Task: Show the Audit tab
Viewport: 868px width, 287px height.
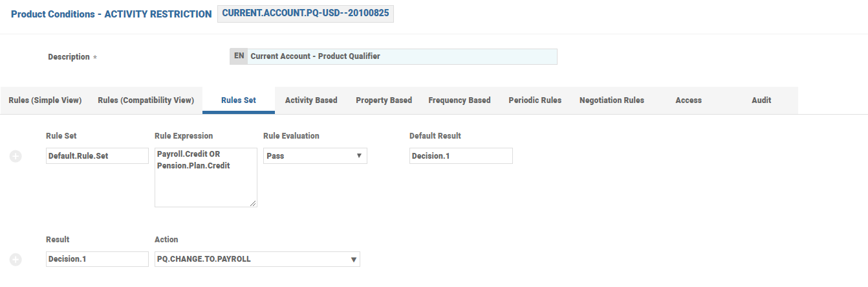Action: click(761, 100)
